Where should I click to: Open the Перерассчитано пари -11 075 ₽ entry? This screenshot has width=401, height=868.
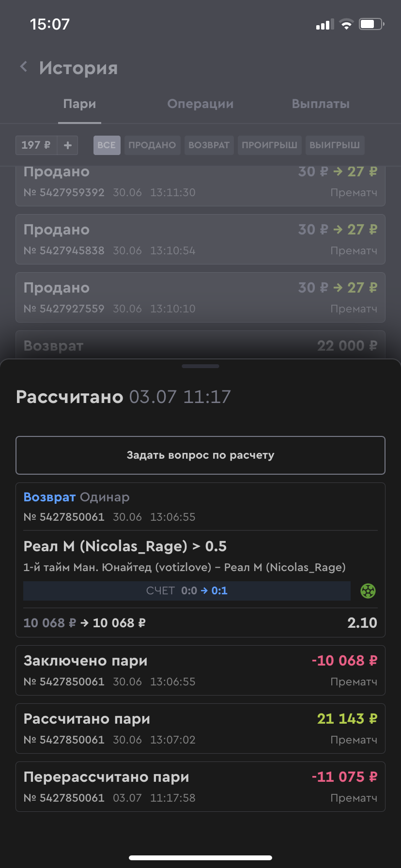click(200, 787)
